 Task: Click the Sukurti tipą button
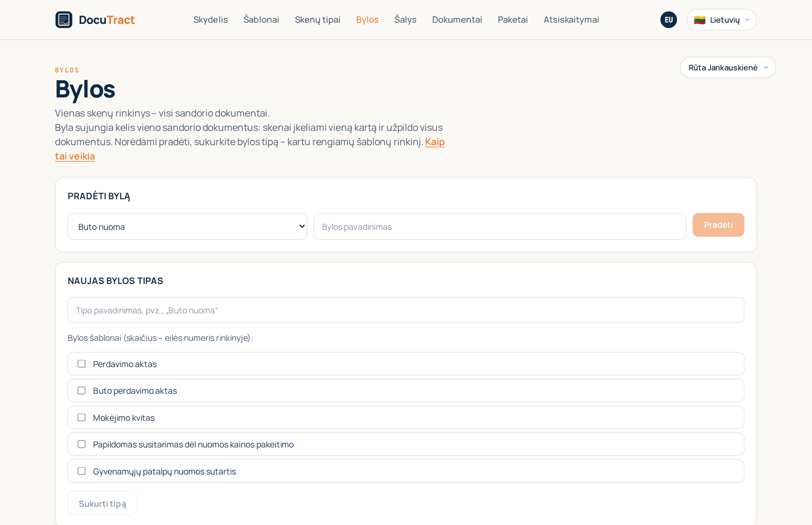click(x=102, y=503)
